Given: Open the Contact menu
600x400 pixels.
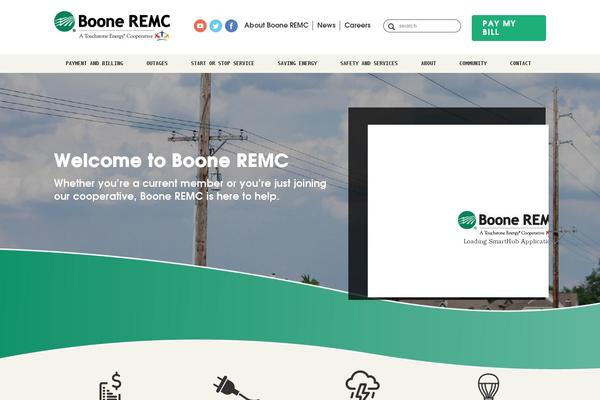Looking at the screenshot, I should point(520,63).
